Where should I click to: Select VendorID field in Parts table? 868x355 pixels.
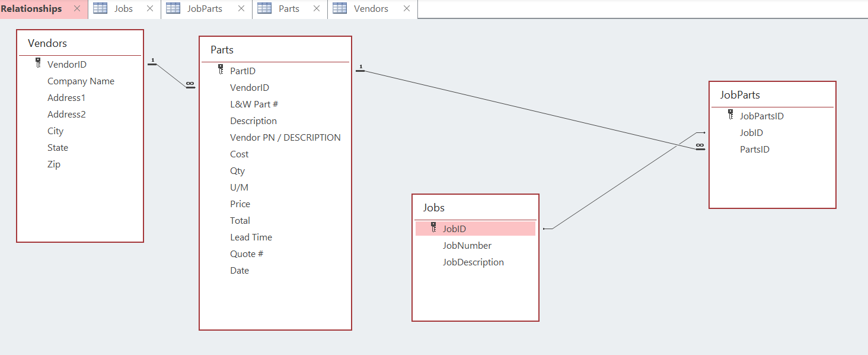click(x=250, y=88)
